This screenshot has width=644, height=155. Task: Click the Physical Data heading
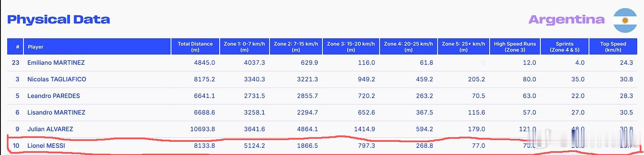[x=59, y=20]
